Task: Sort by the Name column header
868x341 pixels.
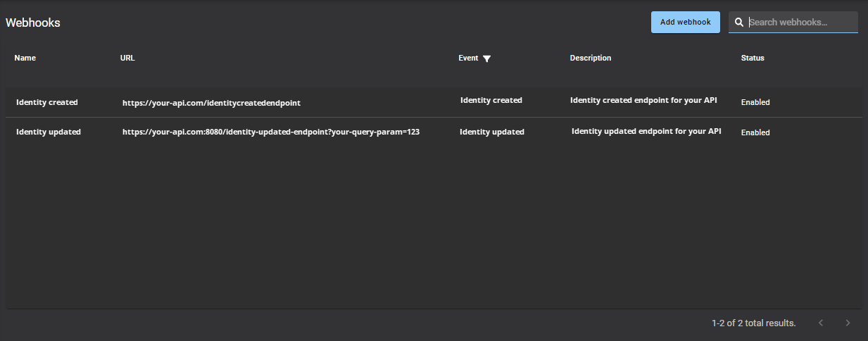Action: tap(25, 58)
